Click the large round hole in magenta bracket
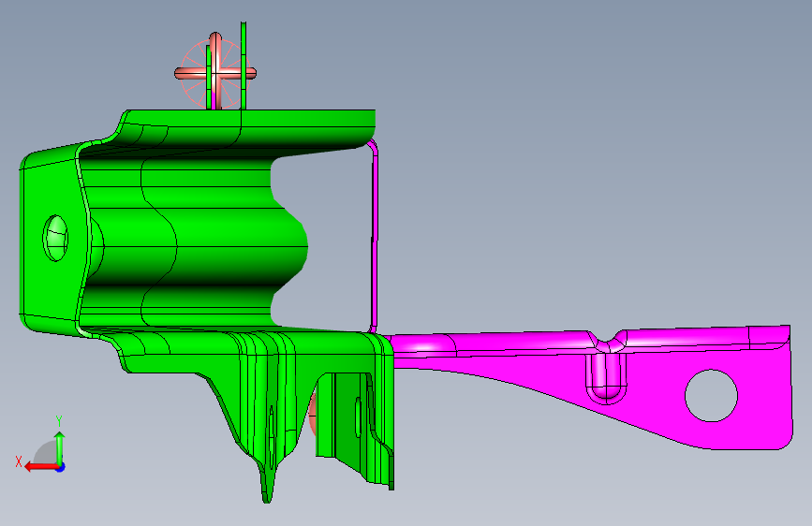 point(711,396)
